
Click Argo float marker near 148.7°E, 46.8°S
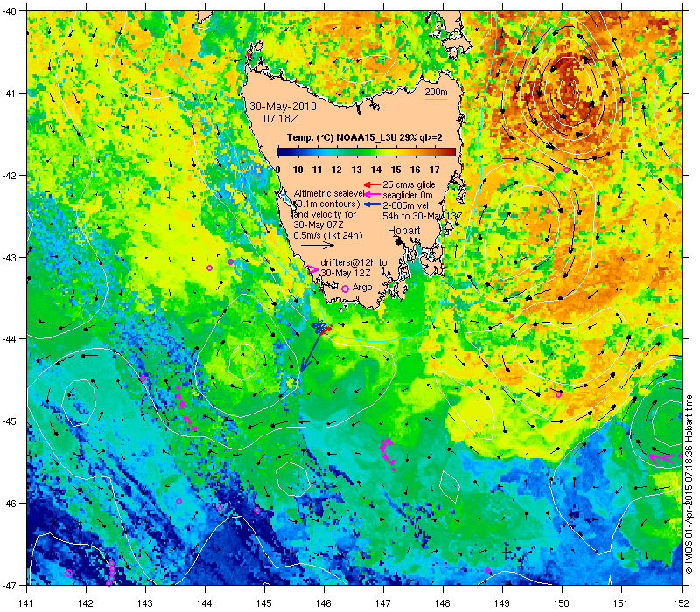487,571
